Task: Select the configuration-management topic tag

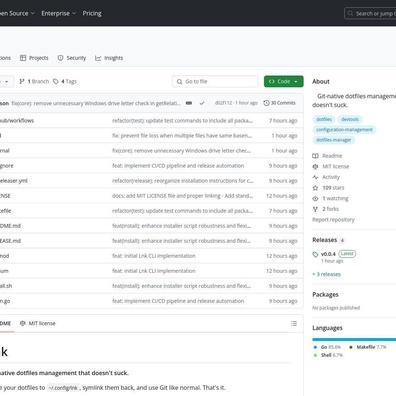Action: tap(344, 130)
